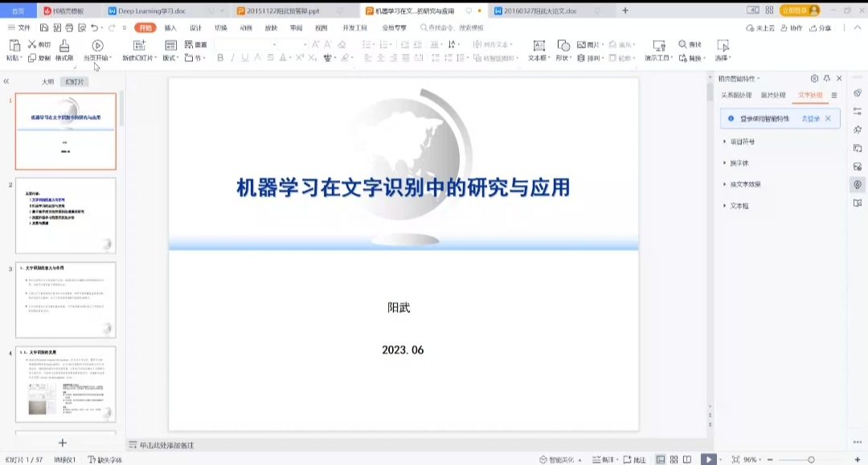This screenshot has width=868, height=465.
Task: Open the Insert (插入) ribbon tab
Action: (170, 27)
